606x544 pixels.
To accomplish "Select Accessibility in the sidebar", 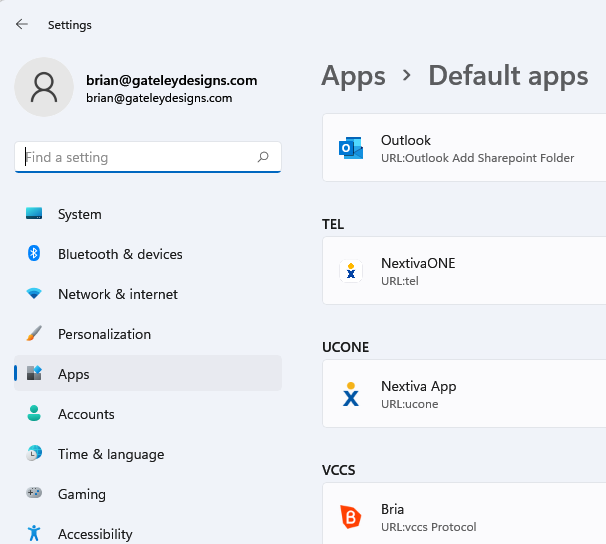I will [x=95, y=534].
